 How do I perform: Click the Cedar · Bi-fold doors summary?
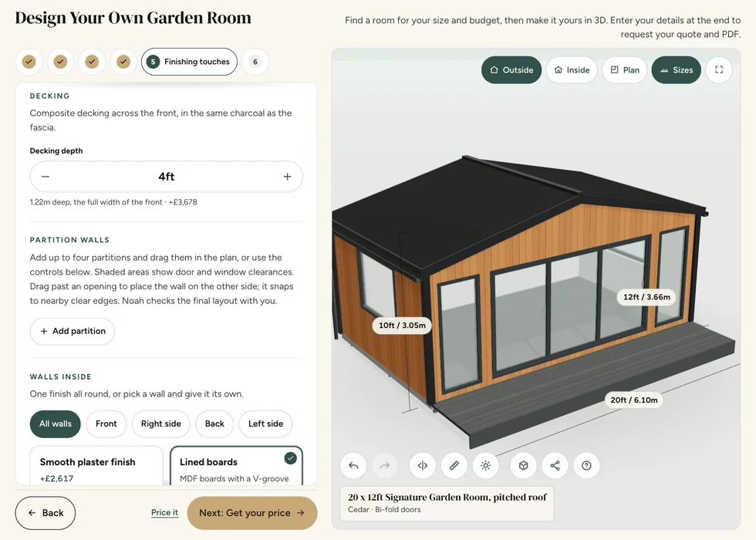point(384,510)
